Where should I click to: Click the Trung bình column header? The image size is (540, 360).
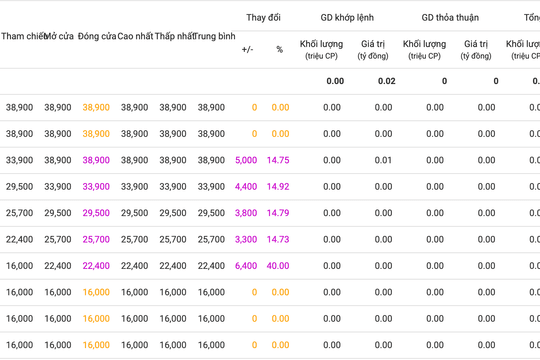214,36
